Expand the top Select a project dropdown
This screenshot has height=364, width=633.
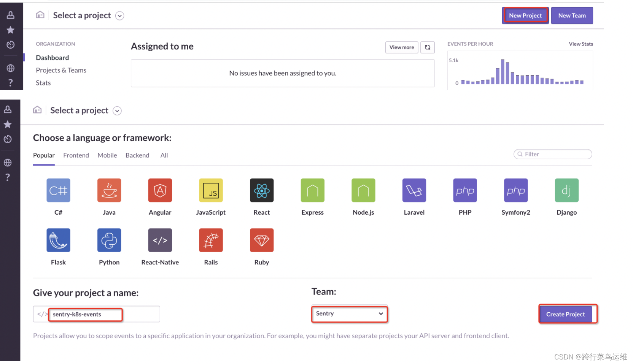(x=119, y=16)
